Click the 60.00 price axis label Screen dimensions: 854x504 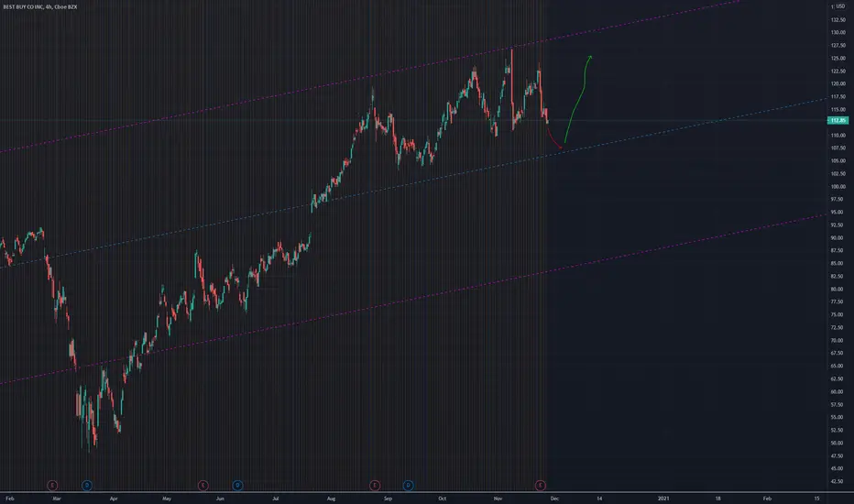coord(837,392)
